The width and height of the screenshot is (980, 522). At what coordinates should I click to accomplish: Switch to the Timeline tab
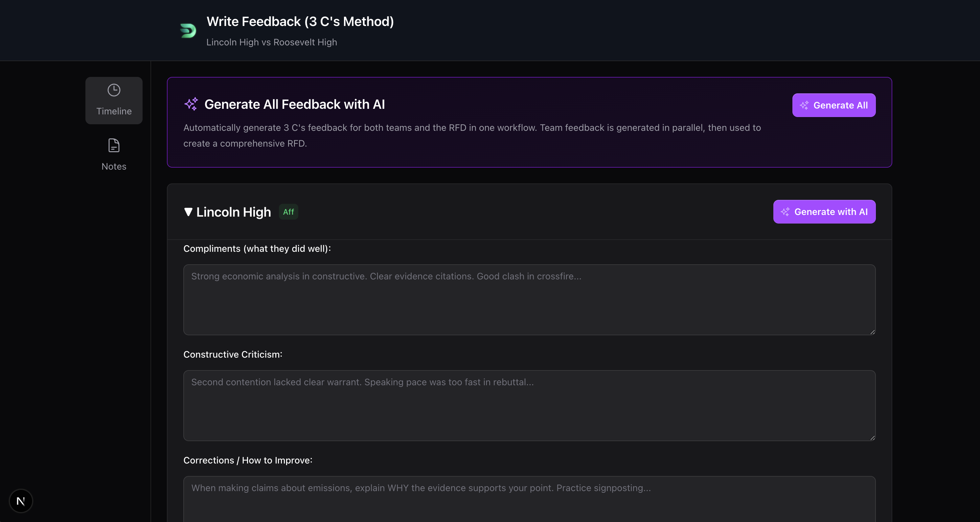pyautogui.click(x=113, y=100)
